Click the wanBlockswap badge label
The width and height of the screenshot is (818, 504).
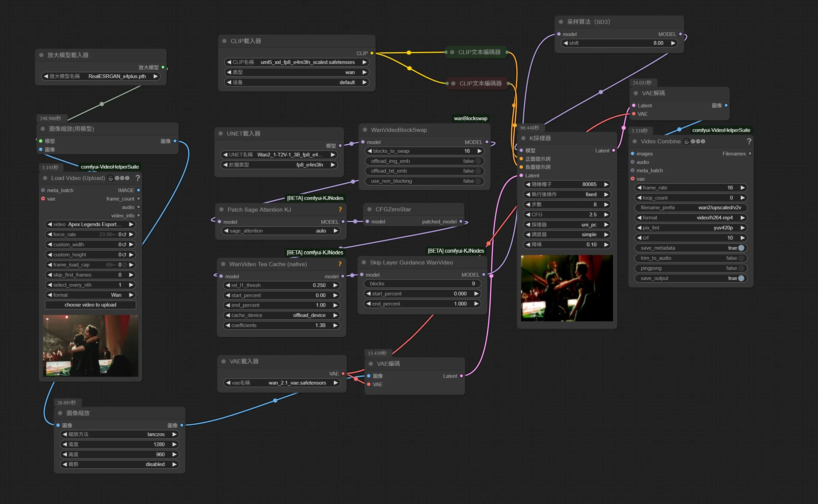coord(471,118)
